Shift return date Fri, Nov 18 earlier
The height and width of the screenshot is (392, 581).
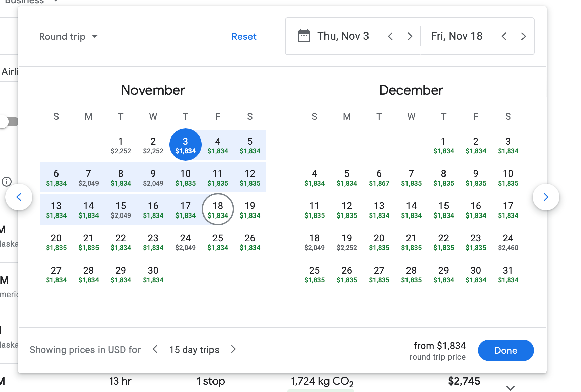(x=504, y=36)
